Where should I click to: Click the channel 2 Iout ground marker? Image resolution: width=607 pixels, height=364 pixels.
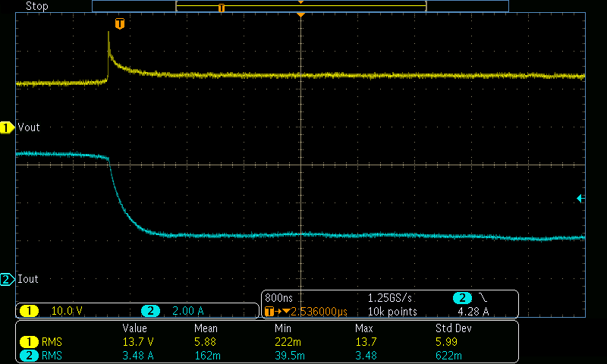(x=8, y=280)
